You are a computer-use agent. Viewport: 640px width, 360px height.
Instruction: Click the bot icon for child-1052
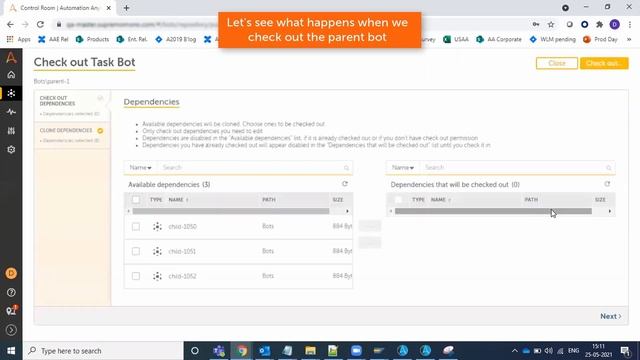point(157,276)
